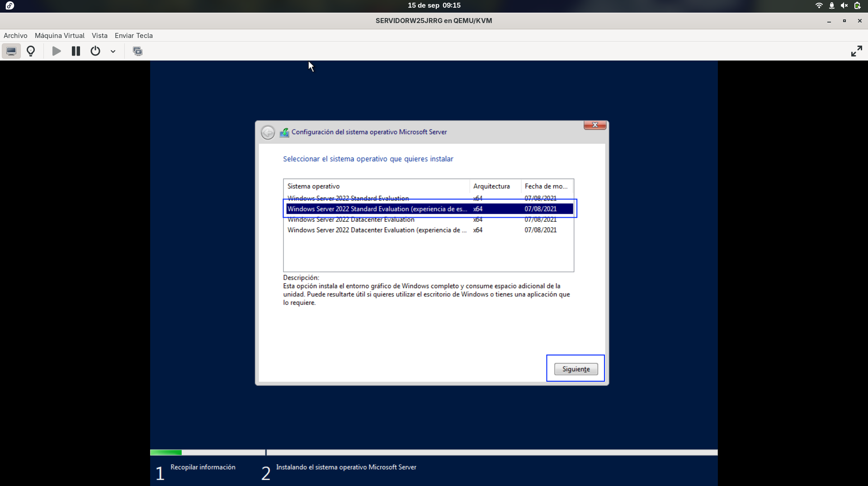Open the Máquina Virtual menu
This screenshot has width=868, height=486.
(x=60, y=36)
